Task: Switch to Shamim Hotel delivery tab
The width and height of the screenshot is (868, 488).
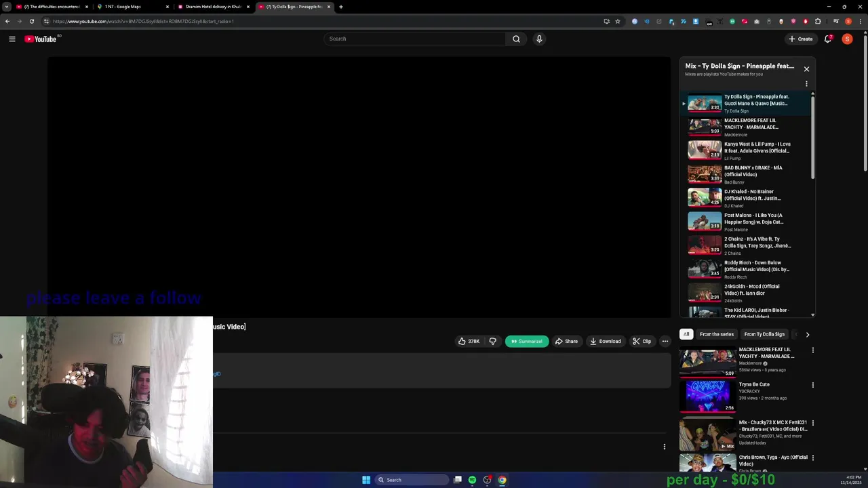Action: pos(213,7)
